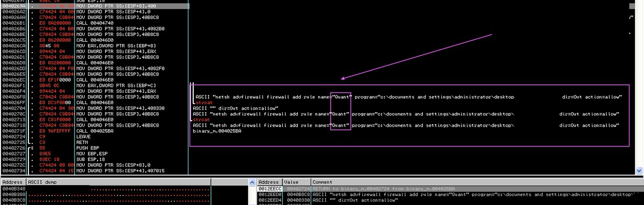
Task: Click the CALL 004025BA instruction
Action: click(x=94, y=131)
